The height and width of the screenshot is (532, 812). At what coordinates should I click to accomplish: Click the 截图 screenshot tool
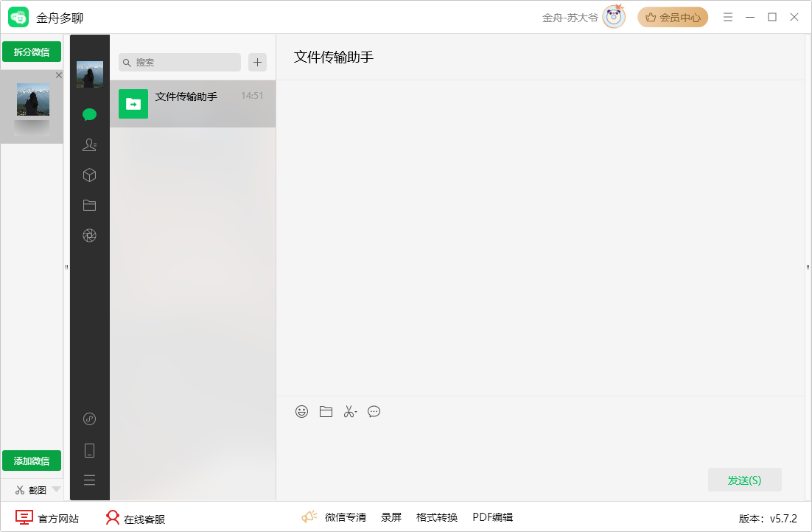31,489
